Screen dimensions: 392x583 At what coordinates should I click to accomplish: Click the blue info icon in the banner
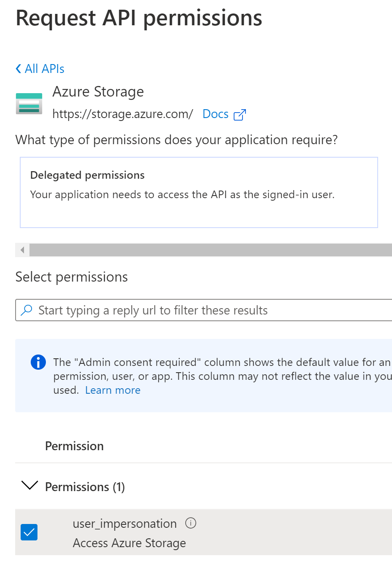38,362
